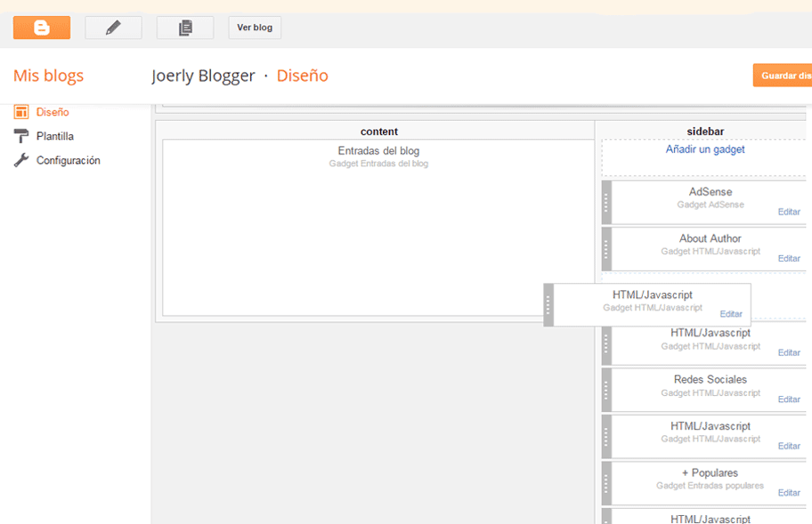Open the Mis blogs link
The height and width of the screenshot is (524, 812).
tap(48, 76)
